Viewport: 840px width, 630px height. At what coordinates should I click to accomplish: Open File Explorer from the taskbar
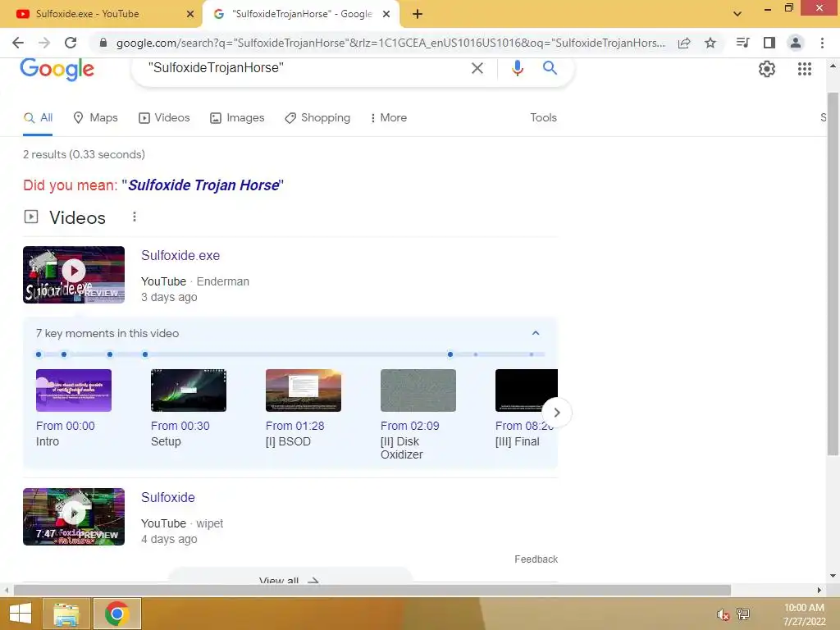pos(66,614)
